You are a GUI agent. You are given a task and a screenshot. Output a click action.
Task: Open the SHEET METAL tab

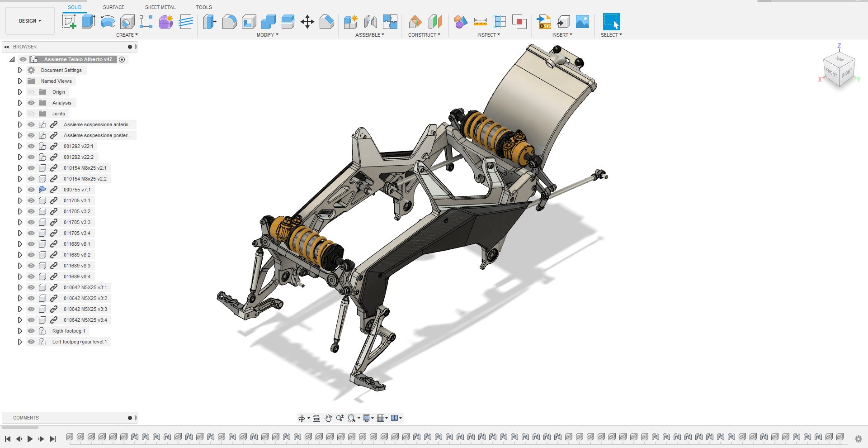(x=160, y=7)
